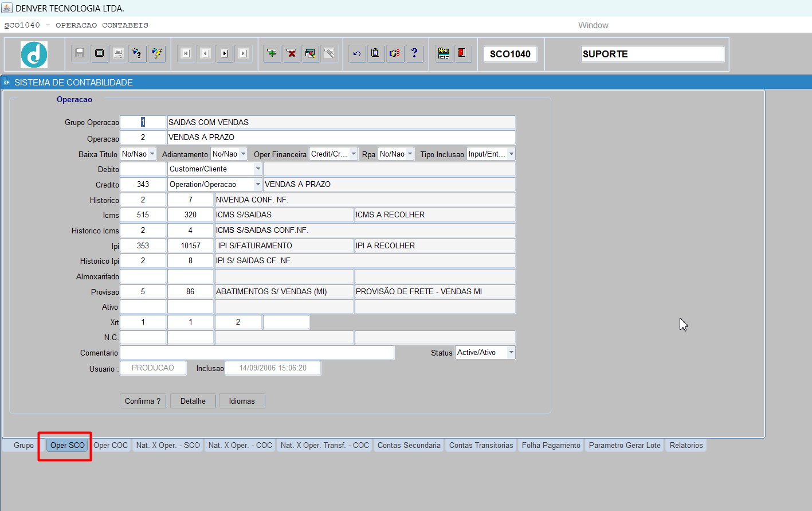Click the Historico Ipi field showing 8
This screenshot has height=511, width=812.
coord(190,261)
